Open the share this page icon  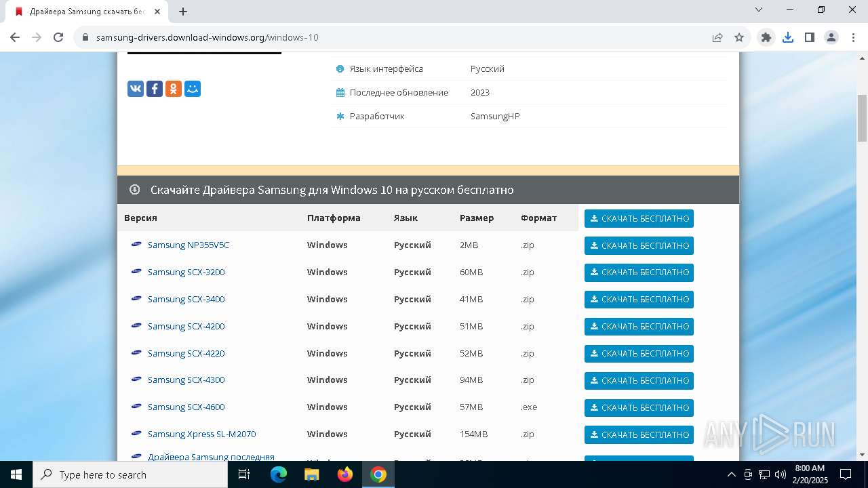717,37
